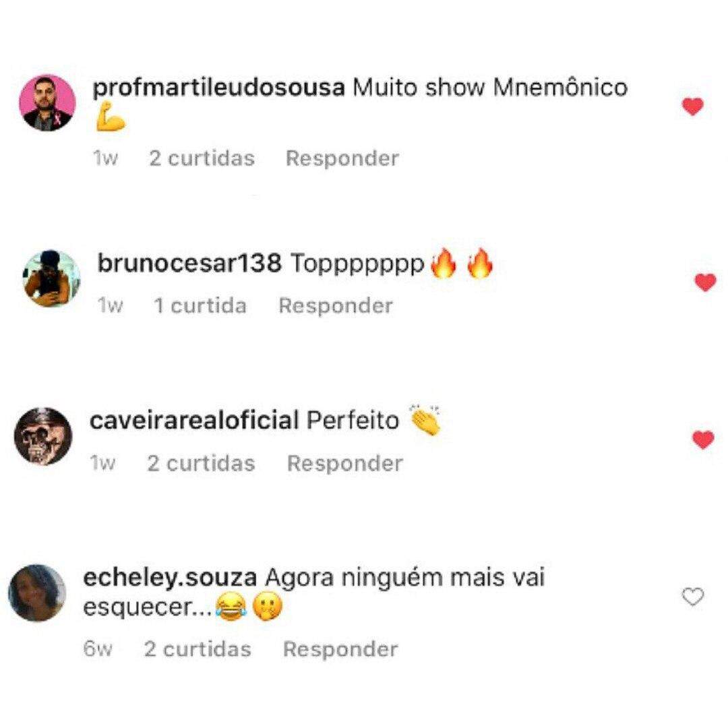Open the brunocesar138 username link
The width and height of the screenshot is (728, 728).
tap(189, 264)
